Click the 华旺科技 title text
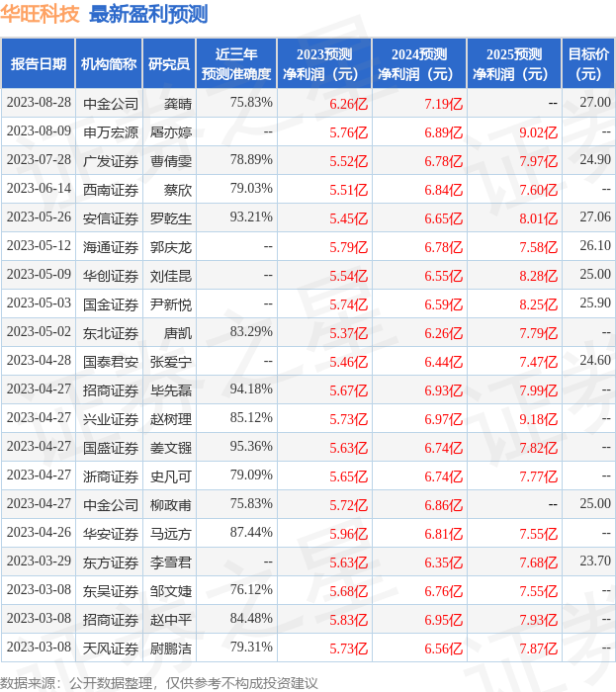 (x=40, y=14)
